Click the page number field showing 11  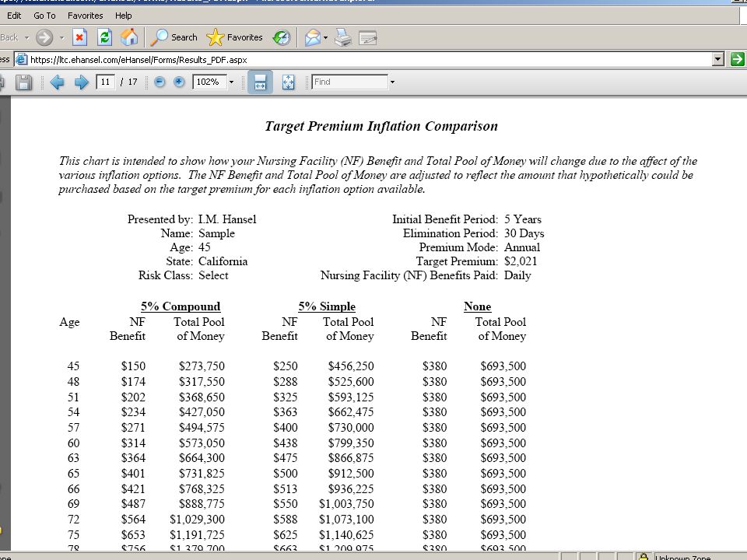105,82
